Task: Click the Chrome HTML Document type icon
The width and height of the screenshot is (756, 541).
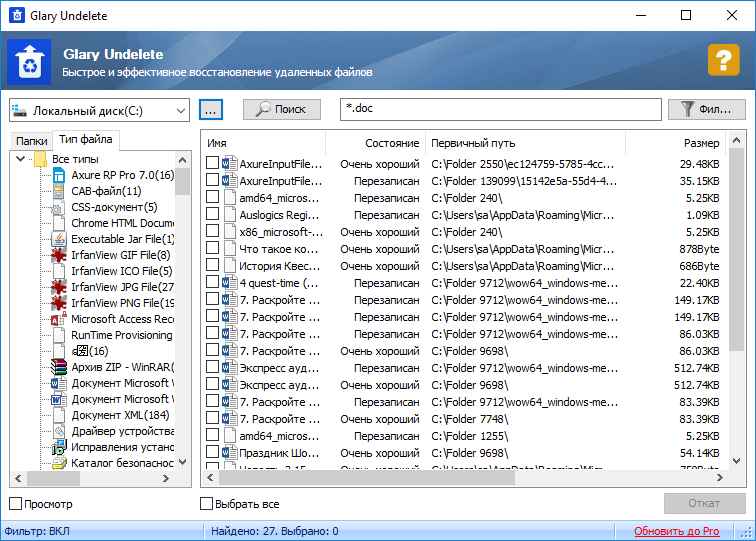Action: pyautogui.click(x=59, y=223)
